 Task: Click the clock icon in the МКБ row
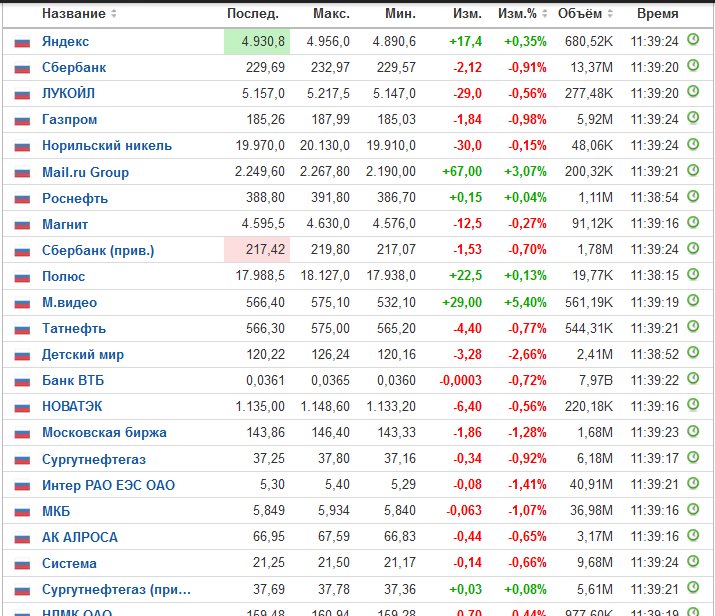point(693,508)
